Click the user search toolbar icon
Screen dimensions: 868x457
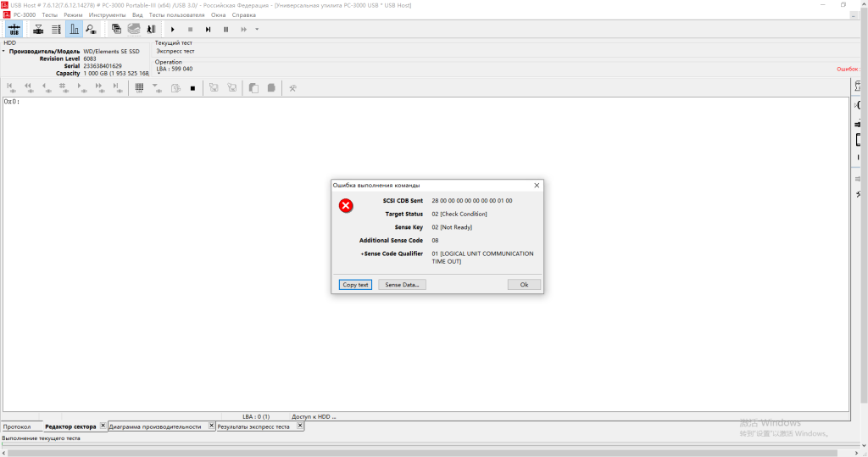tap(91, 30)
